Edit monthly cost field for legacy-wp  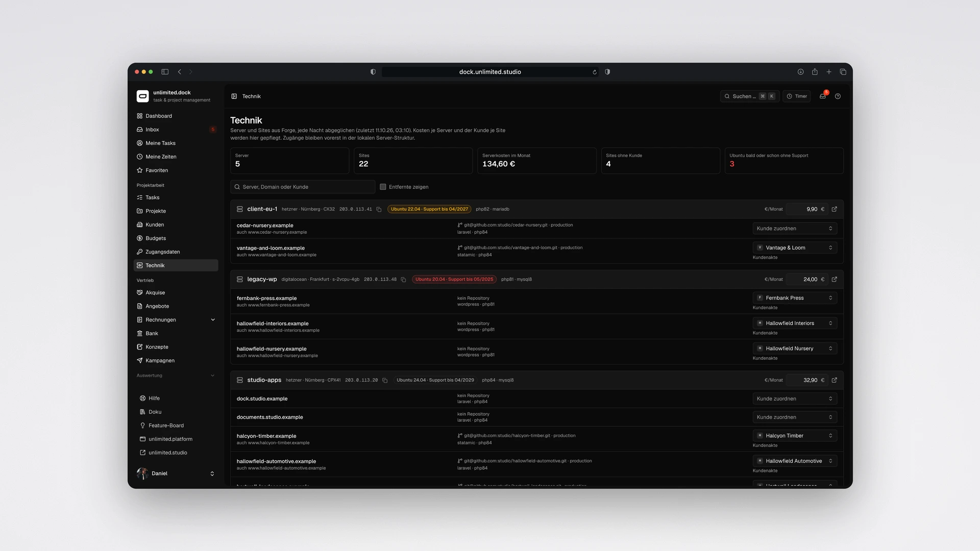click(807, 279)
